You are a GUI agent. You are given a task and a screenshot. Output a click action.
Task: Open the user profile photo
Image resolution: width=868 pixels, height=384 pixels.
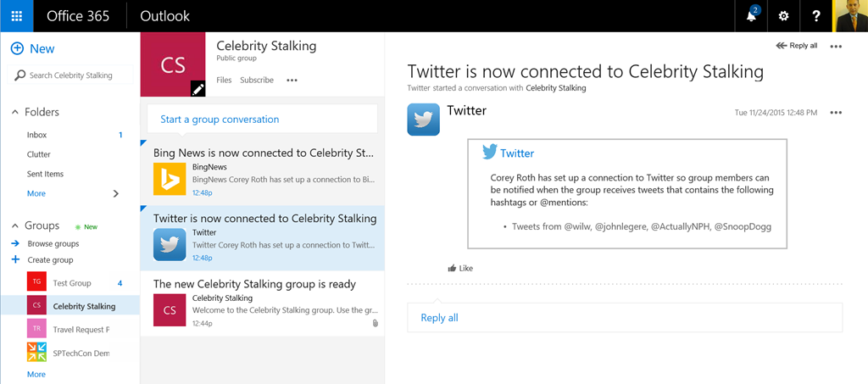(x=850, y=16)
